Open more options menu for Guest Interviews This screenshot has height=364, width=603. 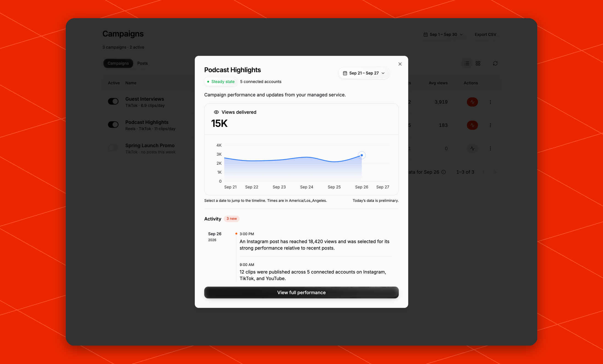490,102
